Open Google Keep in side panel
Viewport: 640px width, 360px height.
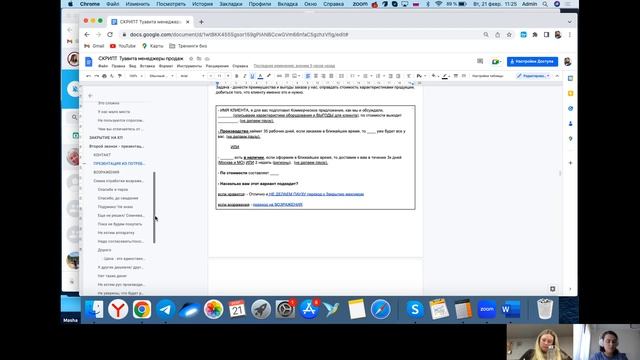(x=570, y=93)
